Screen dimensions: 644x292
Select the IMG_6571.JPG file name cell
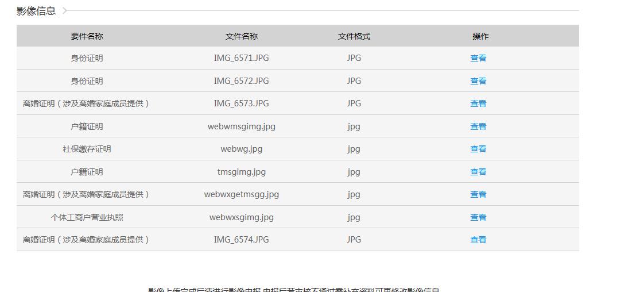241,58
